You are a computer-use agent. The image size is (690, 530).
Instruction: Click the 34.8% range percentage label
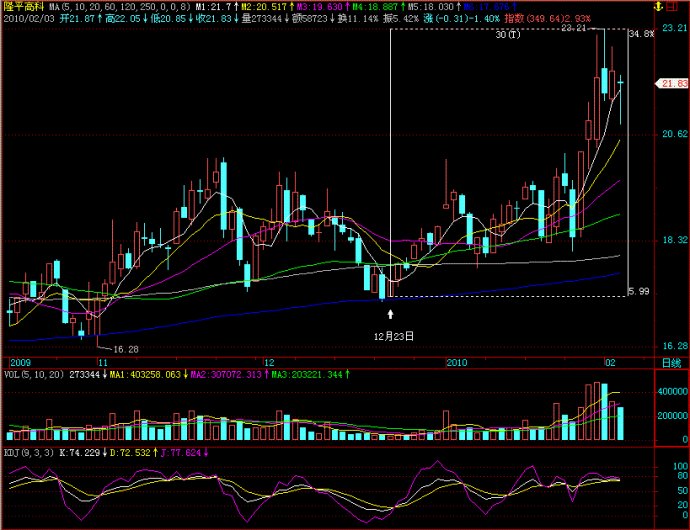[x=640, y=34]
